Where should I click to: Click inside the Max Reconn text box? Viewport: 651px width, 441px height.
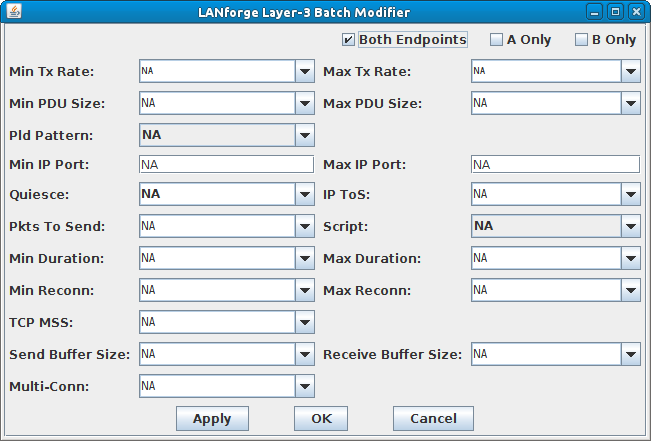pyautogui.click(x=546, y=290)
